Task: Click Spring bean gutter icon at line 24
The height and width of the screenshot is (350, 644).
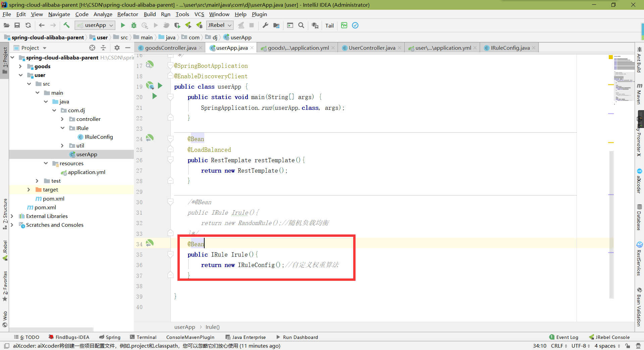Action: tap(150, 138)
